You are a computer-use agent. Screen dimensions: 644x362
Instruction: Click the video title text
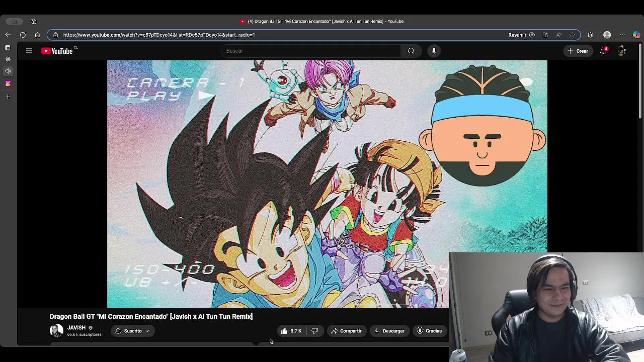click(x=151, y=316)
